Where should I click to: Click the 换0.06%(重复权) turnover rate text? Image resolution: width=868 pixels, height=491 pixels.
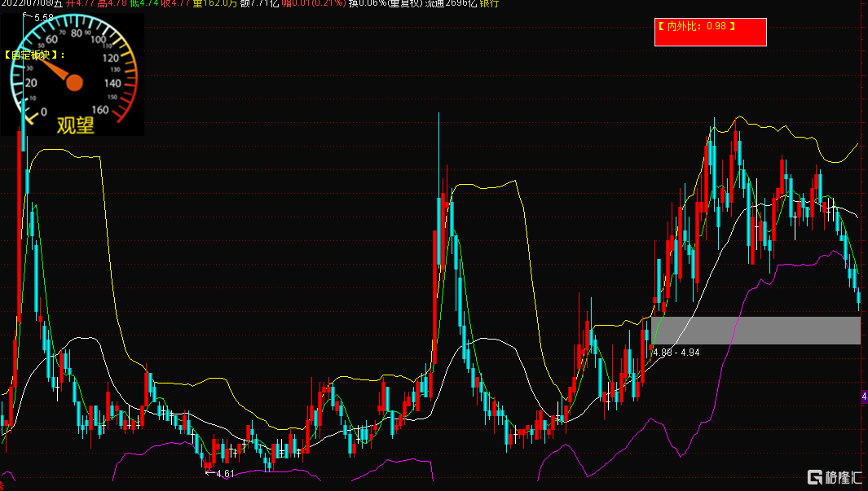pos(386,4)
